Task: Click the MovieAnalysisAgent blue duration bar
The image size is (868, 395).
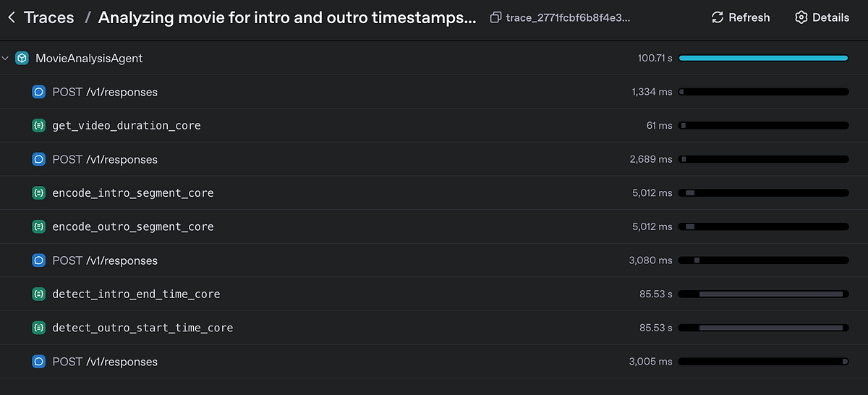Action: [x=763, y=58]
